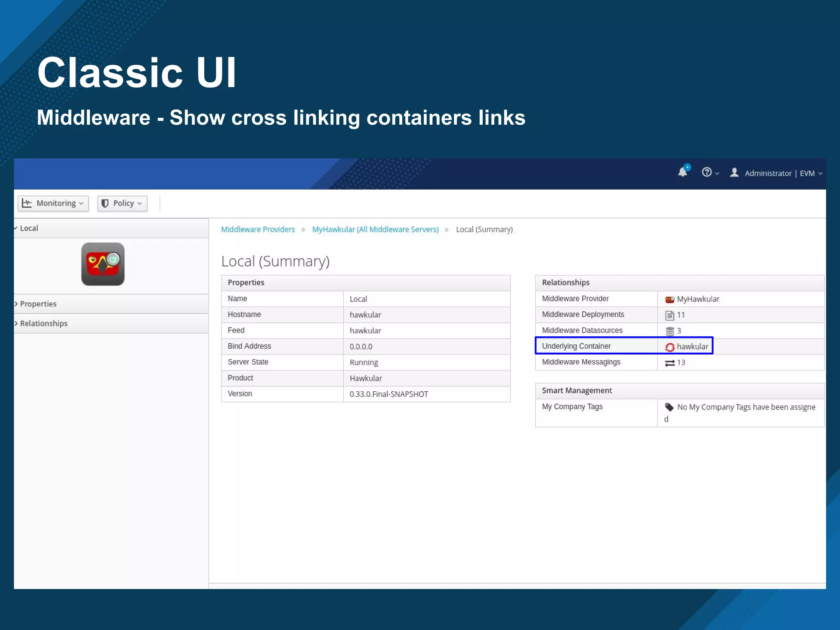The height and width of the screenshot is (630, 840).
Task: Click the Local (Summary) breadcrumb text
Action: tap(484, 229)
